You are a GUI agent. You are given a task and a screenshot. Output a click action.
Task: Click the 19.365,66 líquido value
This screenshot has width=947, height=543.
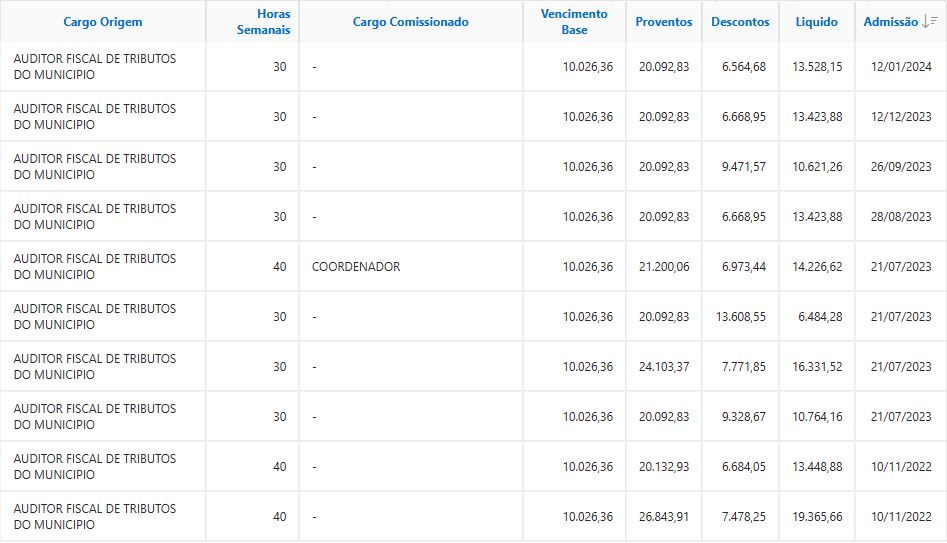click(x=817, y=517)
